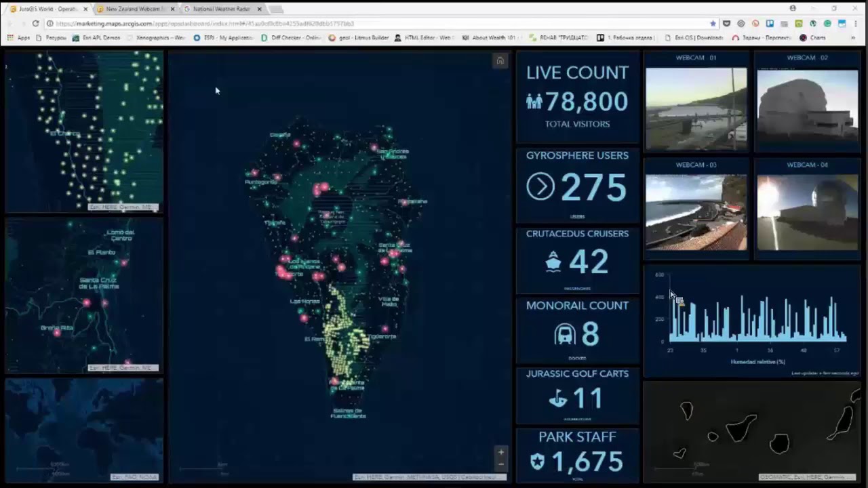Viewport: 868px width, 488px height.
Task: Open the Esri CIS Downloads bookmark
Action: 693,38
